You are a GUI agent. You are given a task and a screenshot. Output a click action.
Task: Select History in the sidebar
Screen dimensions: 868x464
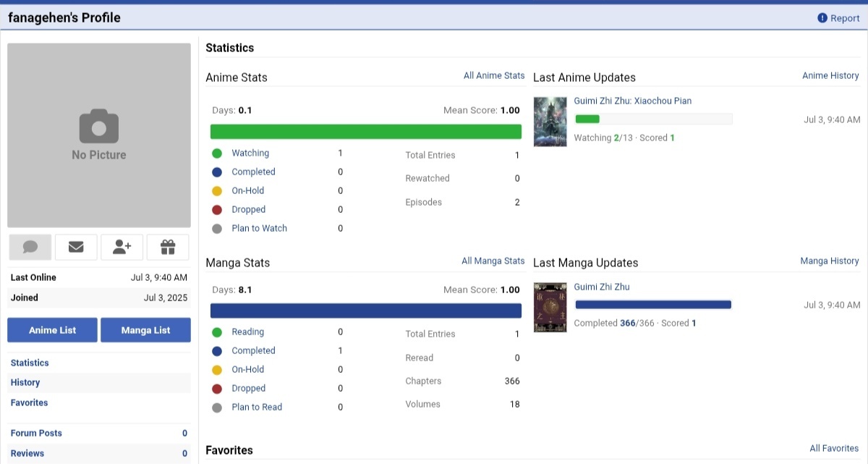pyautogui.click(x=25, y=382)
